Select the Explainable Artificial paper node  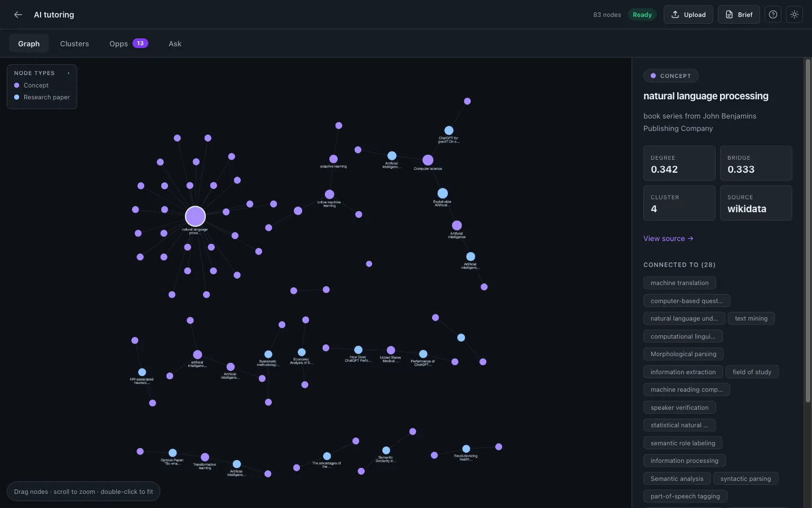443,194
